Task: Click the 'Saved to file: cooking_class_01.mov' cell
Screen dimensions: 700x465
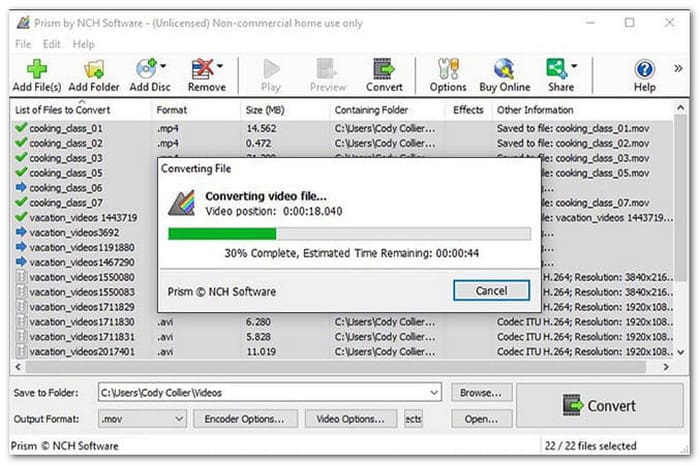Action: point(573,129)
